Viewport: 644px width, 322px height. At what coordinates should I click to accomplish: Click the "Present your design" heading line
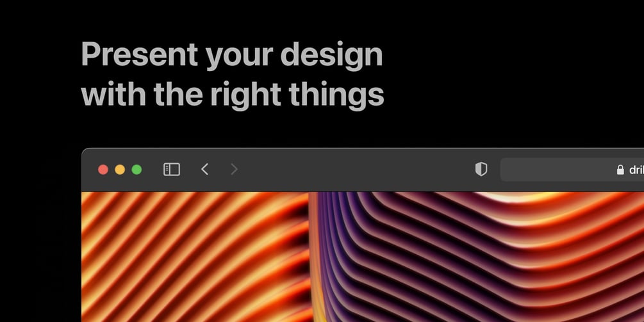point(232,56)
